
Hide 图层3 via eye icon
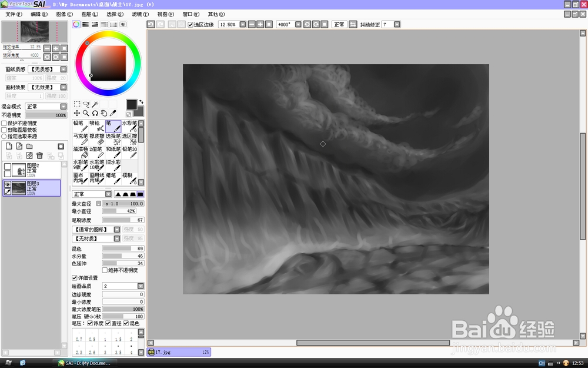click(8, 184)
